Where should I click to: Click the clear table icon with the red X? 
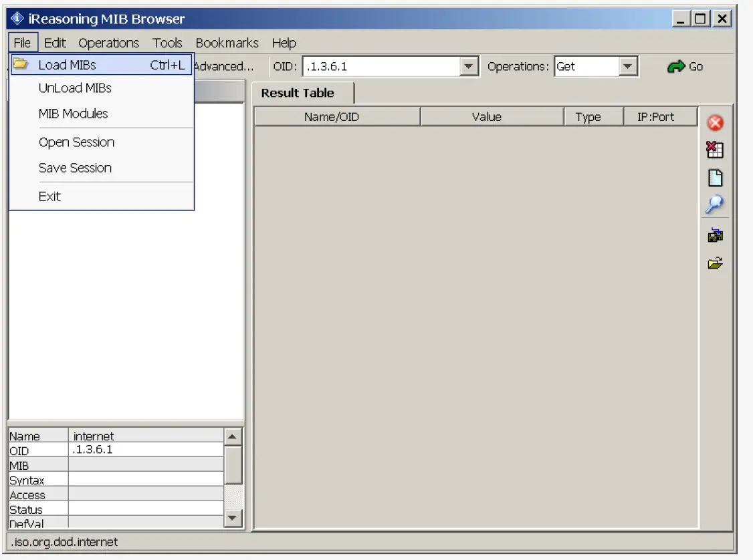pos(715,150)
